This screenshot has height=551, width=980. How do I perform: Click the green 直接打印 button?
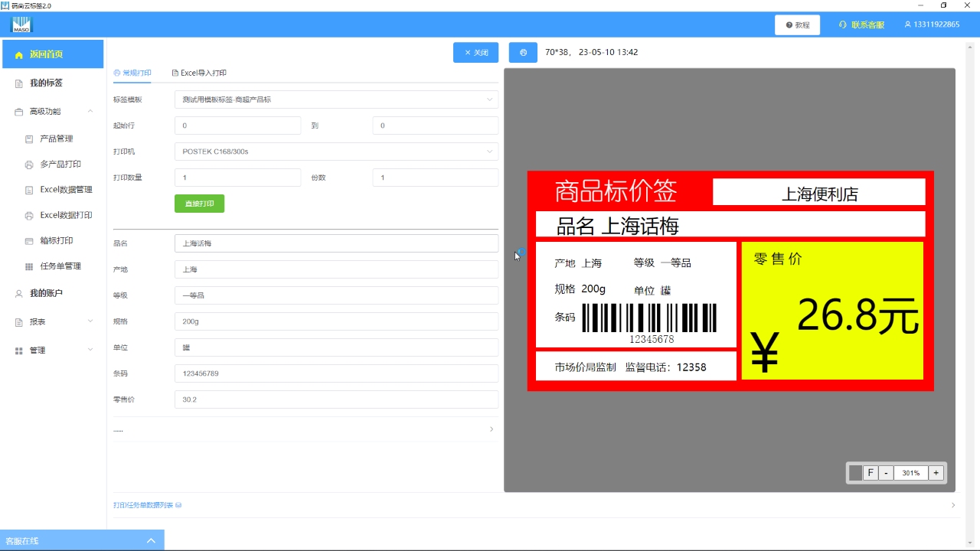point(199,204)
